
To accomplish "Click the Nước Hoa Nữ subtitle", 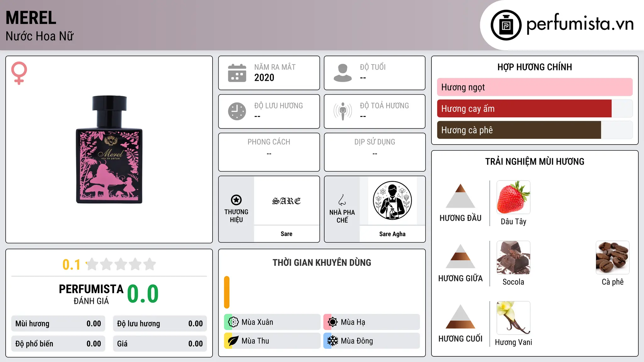I will click(40, 36).
